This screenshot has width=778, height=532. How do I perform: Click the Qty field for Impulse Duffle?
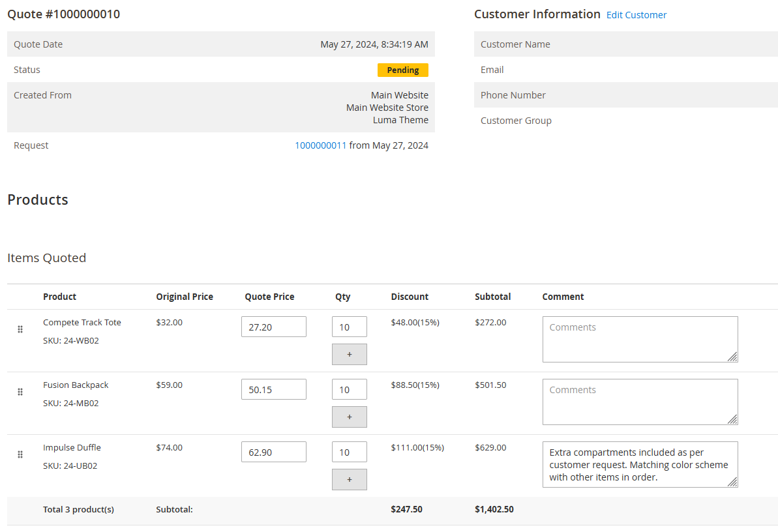pos(349,451)
